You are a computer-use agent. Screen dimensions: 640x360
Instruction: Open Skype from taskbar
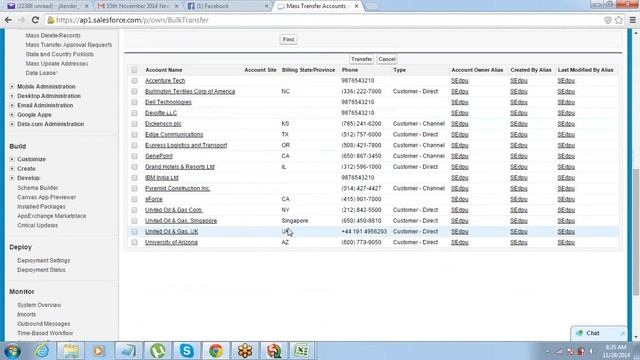pos(187,351)
